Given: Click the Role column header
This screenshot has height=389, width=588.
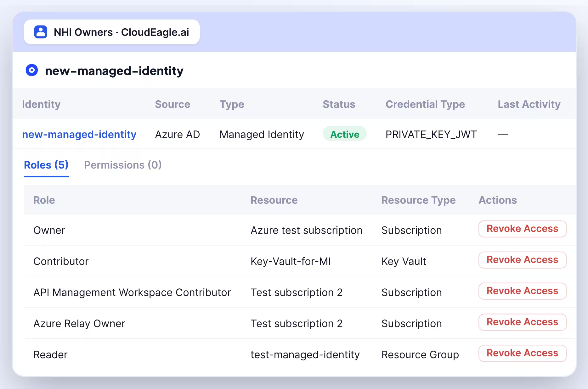Looking at the screenshot, I should pos(44,200).
